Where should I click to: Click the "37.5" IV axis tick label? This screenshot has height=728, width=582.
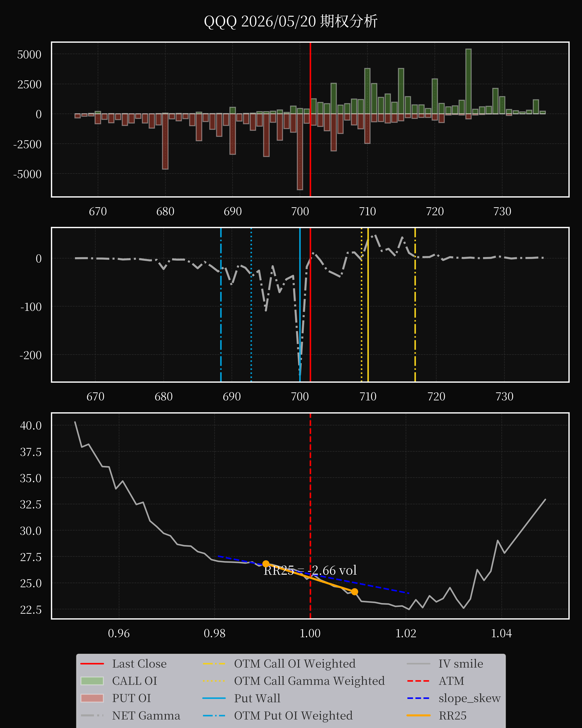(31, 452)
